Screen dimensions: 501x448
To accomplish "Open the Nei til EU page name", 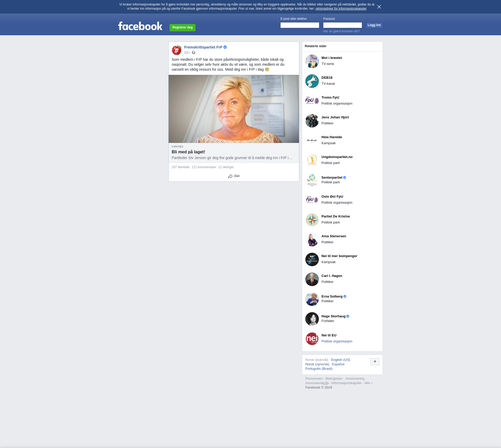I will [x=329, y=335].
